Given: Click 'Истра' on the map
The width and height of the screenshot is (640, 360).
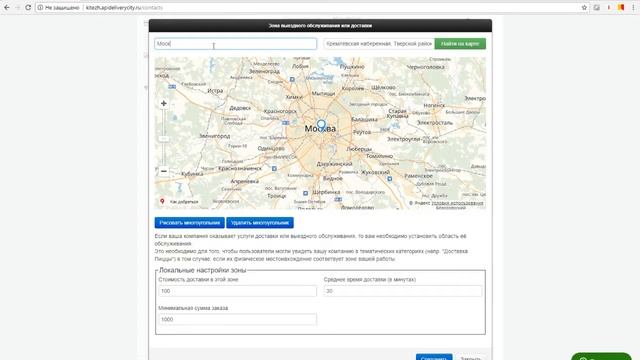Looking at the screenshot, I should (x=215, y=91).
